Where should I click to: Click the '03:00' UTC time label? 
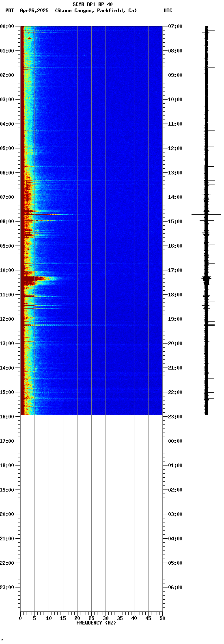pyautogui.click(x=175, y=514)
